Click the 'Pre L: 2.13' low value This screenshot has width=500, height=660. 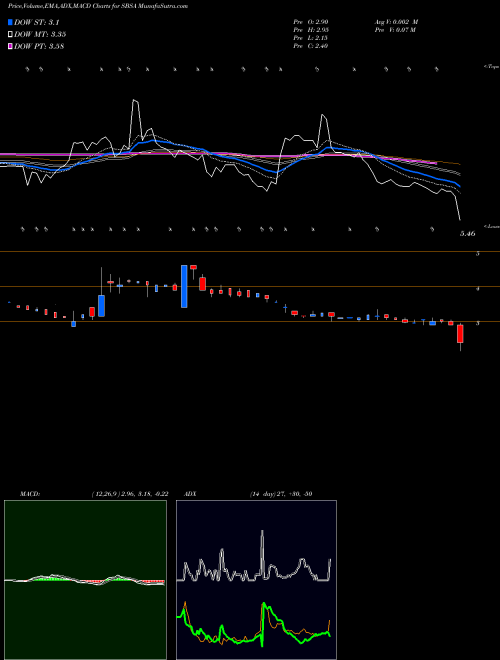(311, 38)
